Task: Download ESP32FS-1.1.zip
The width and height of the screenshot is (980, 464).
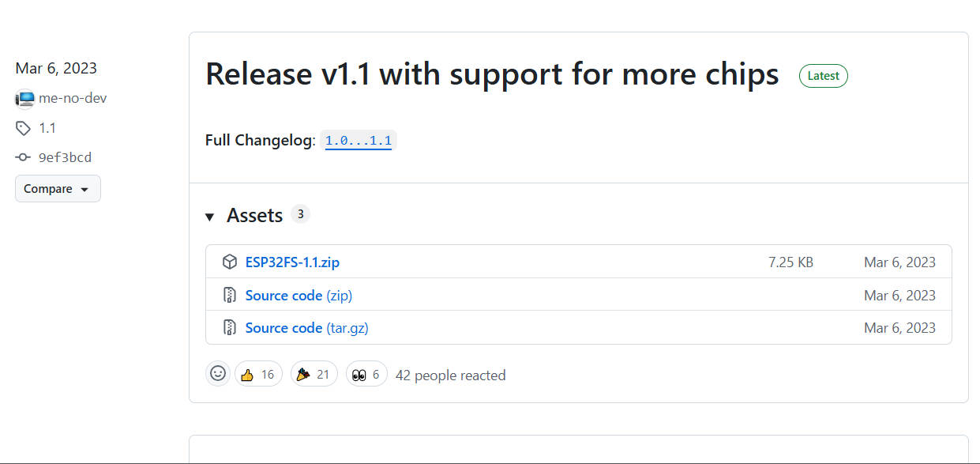Action: pyautogui.click(x=292, y=262)
